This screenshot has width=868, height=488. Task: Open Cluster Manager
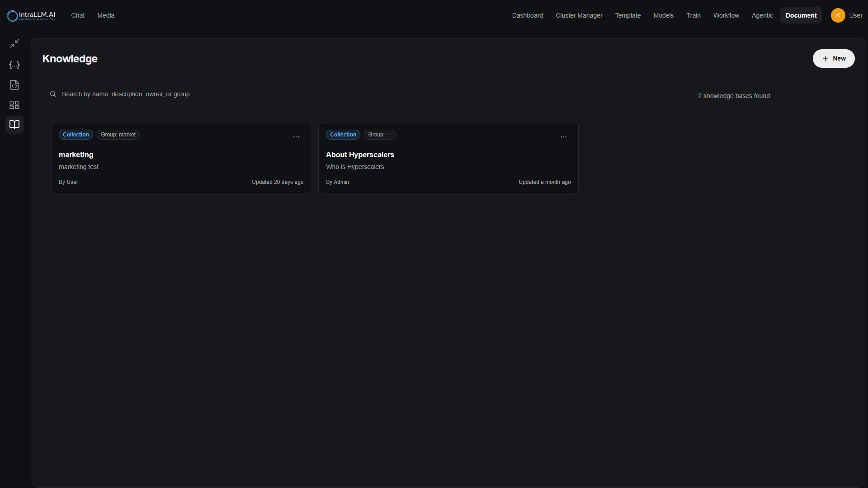coord(579,15)
